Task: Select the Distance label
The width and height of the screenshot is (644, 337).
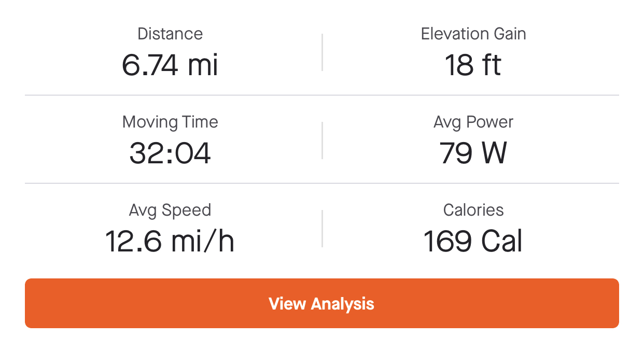Action: click(170, 34)
